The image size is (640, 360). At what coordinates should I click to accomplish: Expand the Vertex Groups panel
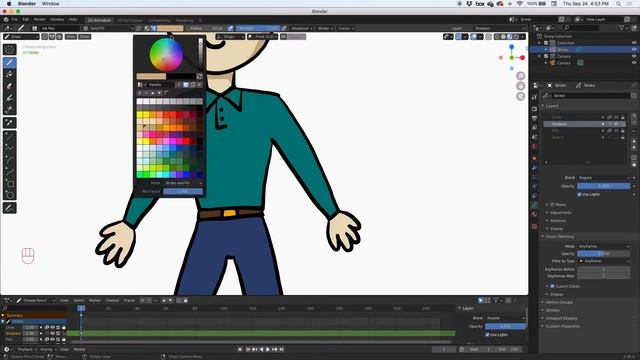tap(559, 302)
